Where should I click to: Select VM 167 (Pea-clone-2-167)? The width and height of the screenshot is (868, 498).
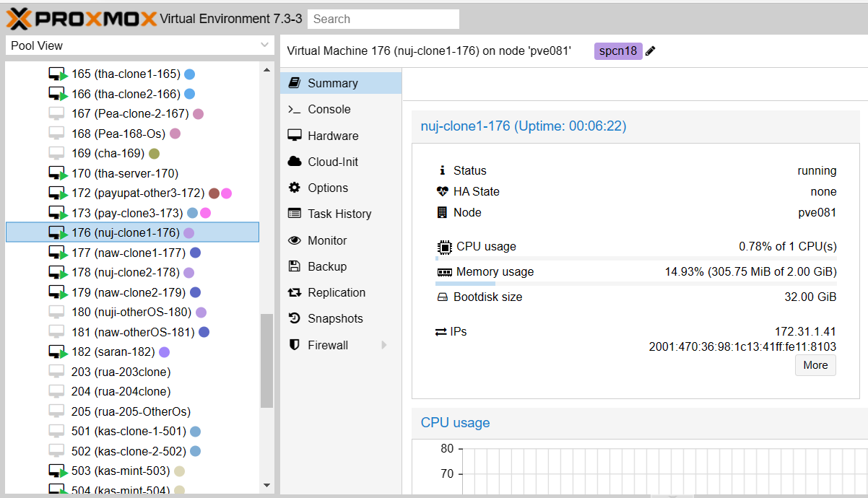click(x=132, y=113)
